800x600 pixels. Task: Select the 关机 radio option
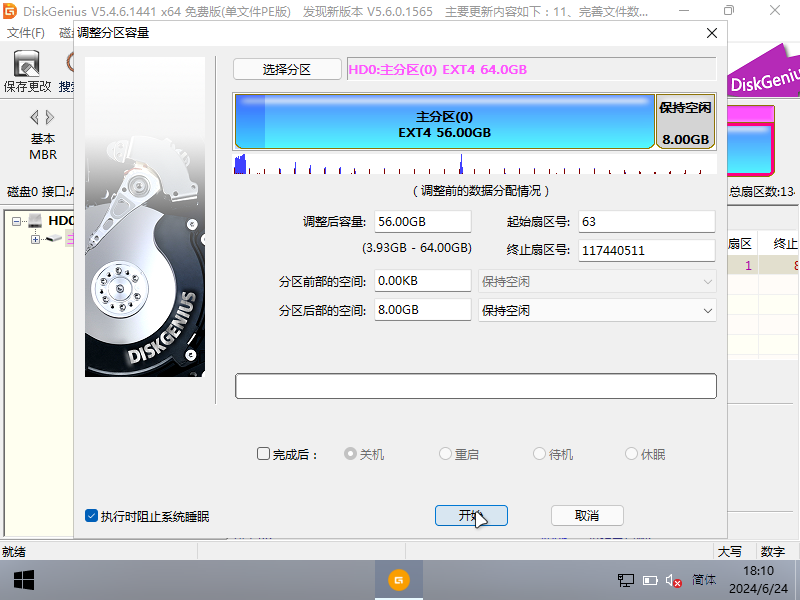click(x=350, y=454)
